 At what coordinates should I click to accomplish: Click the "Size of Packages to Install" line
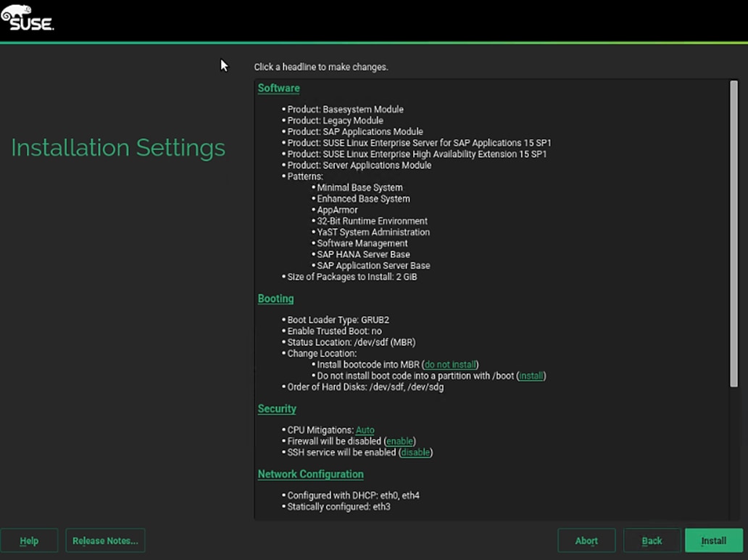[x=352, y=277]
